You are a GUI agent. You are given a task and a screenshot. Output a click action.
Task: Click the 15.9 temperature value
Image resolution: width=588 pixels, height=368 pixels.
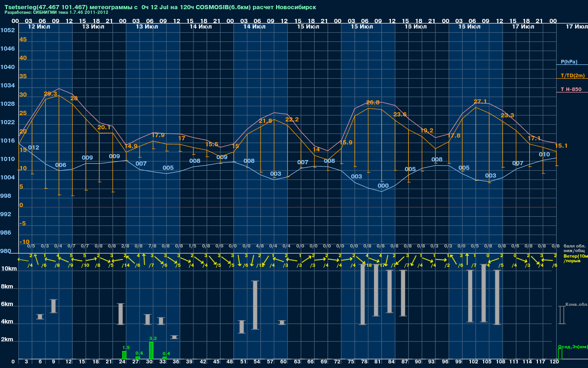[x=346, y=143]
